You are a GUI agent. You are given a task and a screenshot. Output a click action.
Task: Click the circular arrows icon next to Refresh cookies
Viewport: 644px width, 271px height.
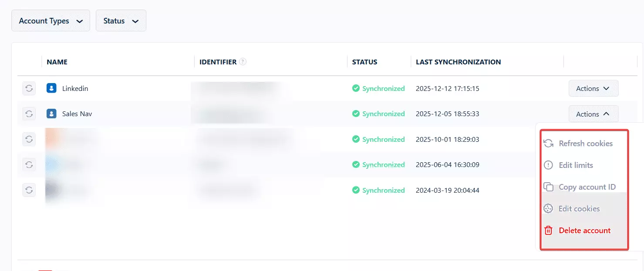(x=548, y=143)
